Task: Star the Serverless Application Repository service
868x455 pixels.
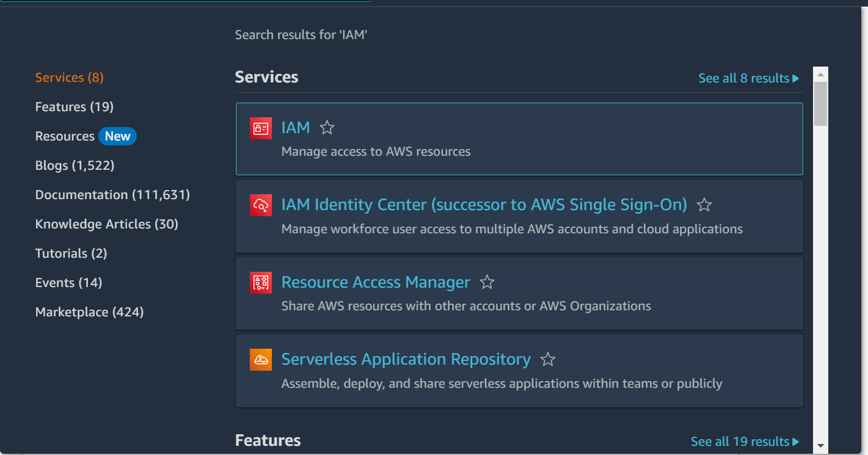Action: (548, 359)
